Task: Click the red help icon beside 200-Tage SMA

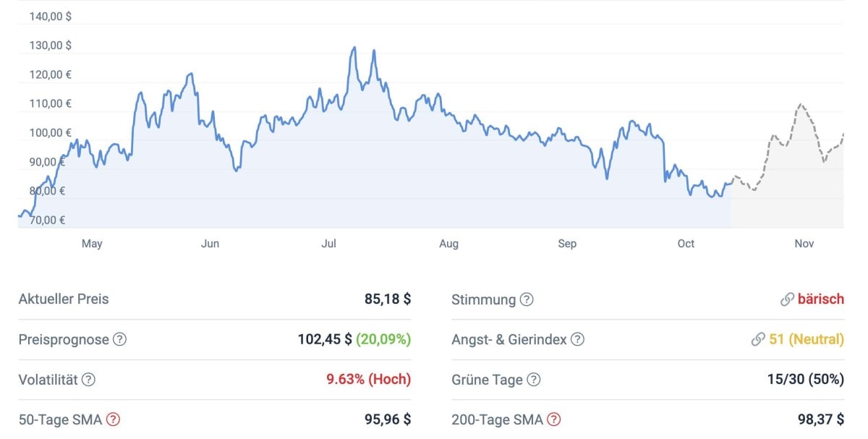Action: (x=553, y=419)
